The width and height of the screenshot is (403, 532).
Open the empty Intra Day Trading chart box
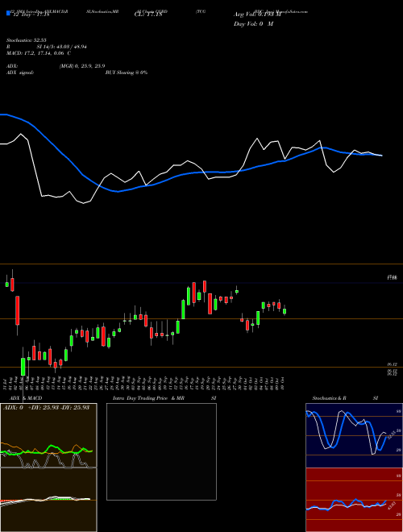click(161, 451)
